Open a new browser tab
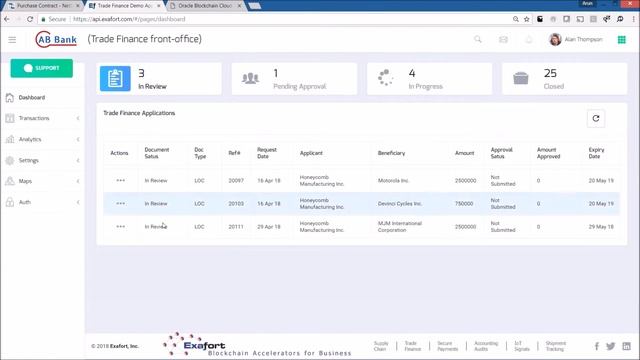Viewport: 640px width, 360px height. pyautogui.click(x=254, y=6)
